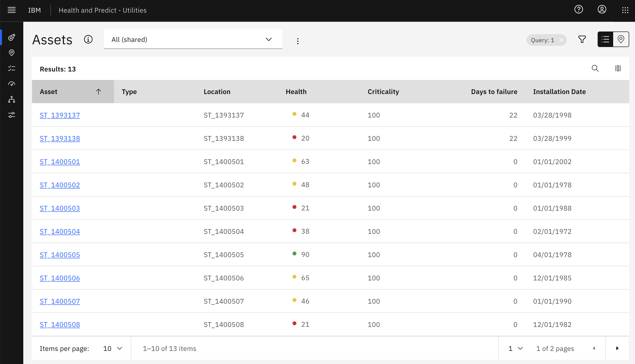Toggle Asset column sort arrow
The image size is (635, 364).
tap(98, 92)
